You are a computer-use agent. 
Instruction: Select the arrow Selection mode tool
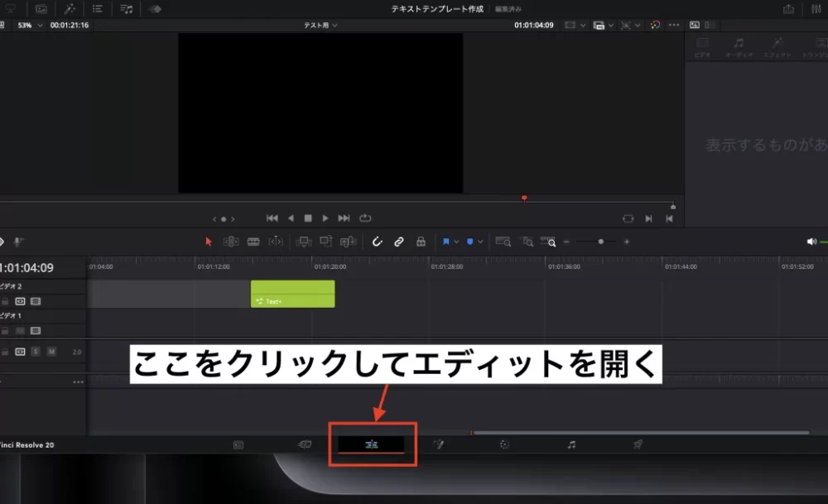click(209, 242)
